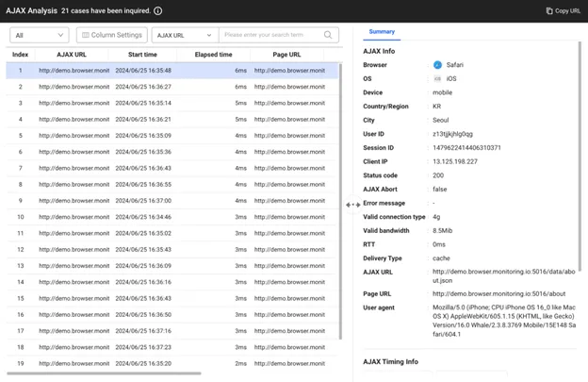Sort by AJAX URL column header
The image size is (588, 382).
click(72, 55)
